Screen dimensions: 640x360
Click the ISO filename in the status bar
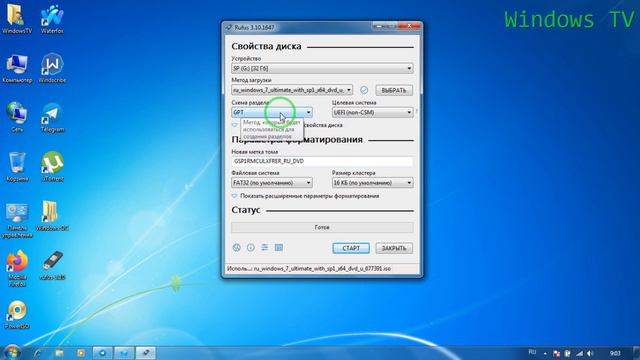pos(322,269)
